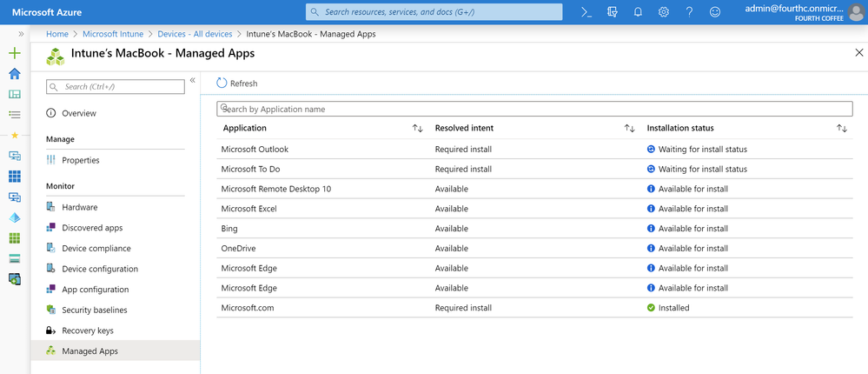Viewport: 868px width, 374px height.
Task: Click the Microsoft Azure logo text
Action: [x=47, y=12]
